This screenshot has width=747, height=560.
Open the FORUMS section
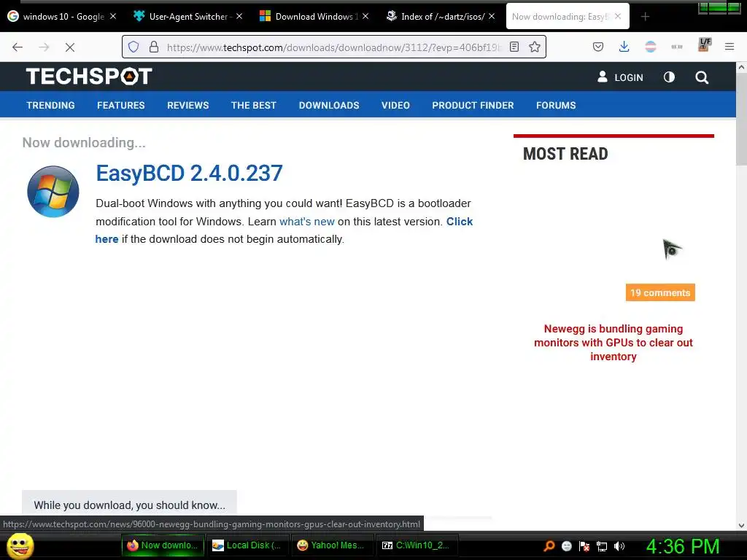tap(556, 105)
